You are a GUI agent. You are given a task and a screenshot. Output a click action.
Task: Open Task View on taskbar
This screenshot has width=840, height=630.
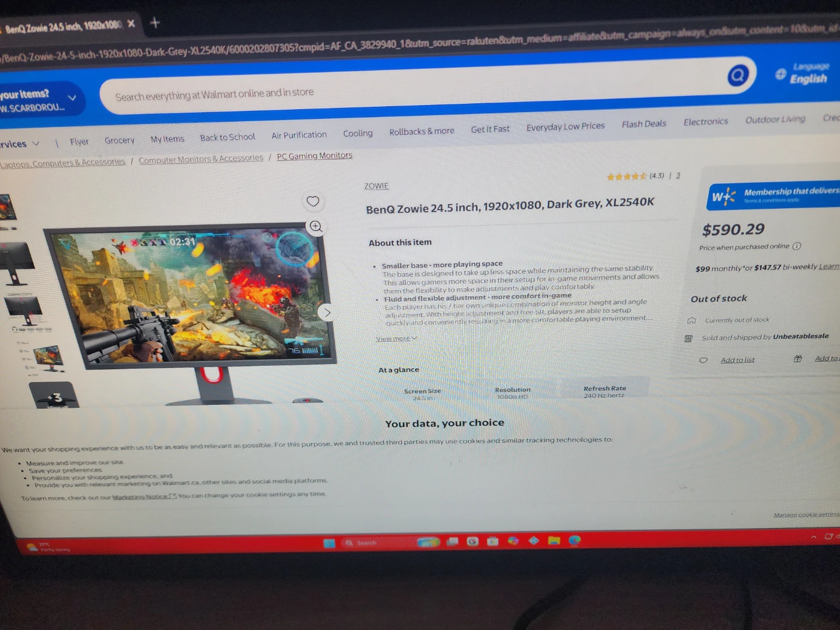452,542
